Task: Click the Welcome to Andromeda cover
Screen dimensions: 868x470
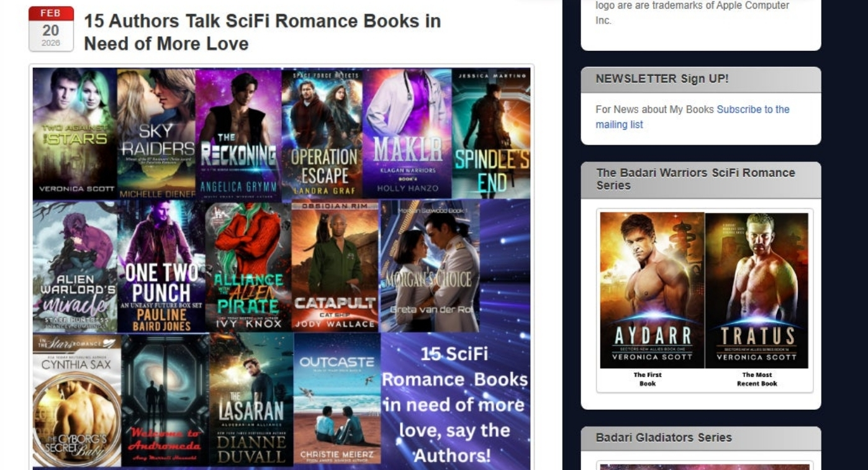Action: pos(166,400)
